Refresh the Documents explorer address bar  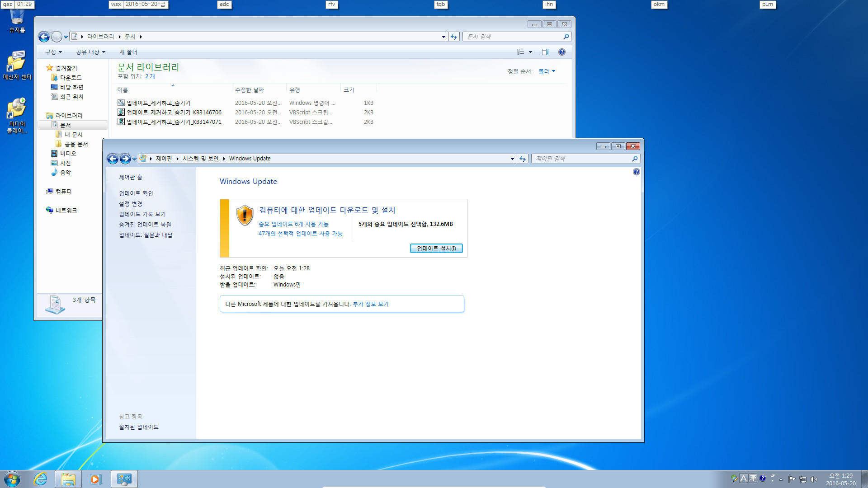(x=454, y=37)
